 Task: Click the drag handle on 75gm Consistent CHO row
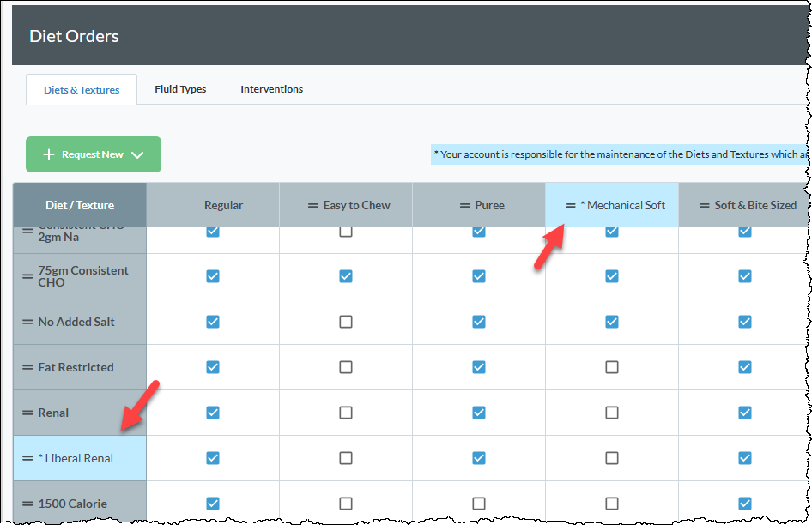(x=27, y=276)
